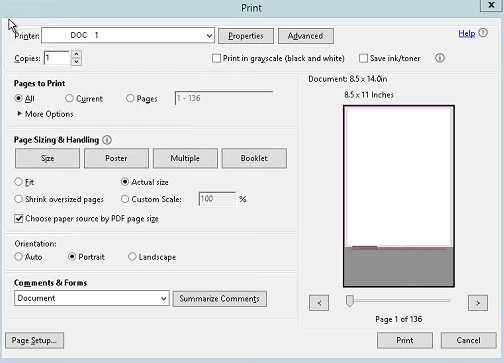Click the 'Page 1 of 136' text

coord(399,319)
